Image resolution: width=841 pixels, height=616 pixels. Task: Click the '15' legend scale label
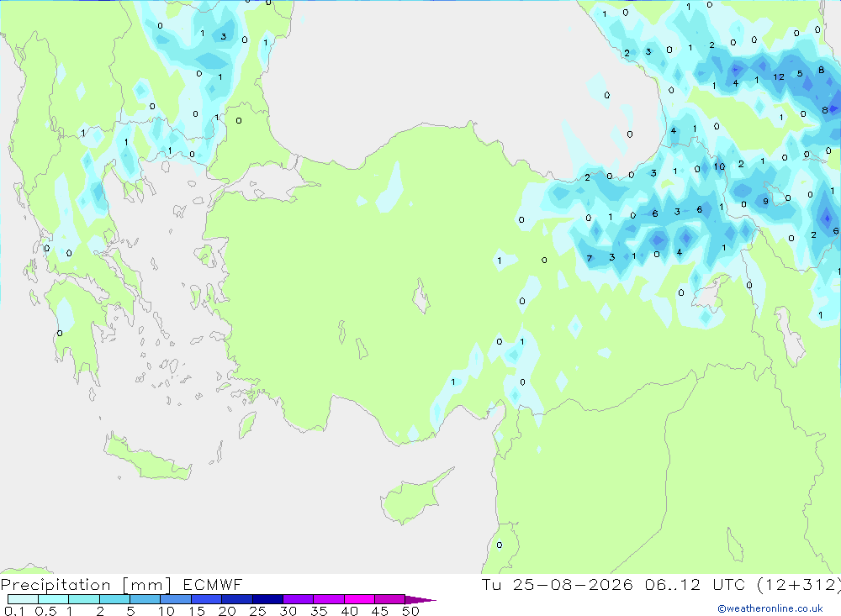click(x=197, y=611)
